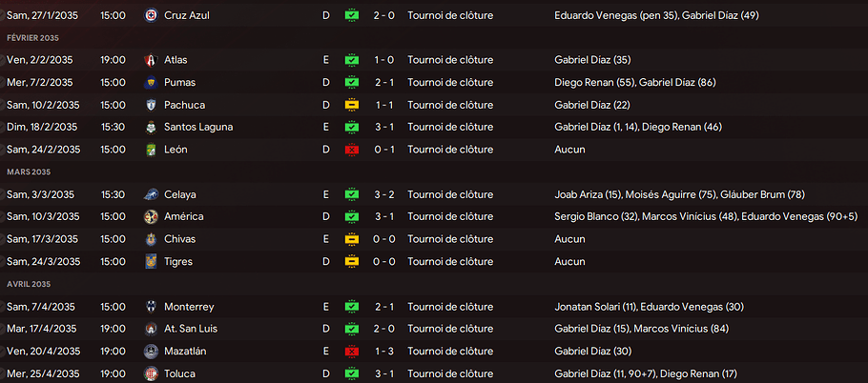The width and height of the screenshot is (868, 383).
Task: Click the red loss icon for León match
Action: pos(351,150)
